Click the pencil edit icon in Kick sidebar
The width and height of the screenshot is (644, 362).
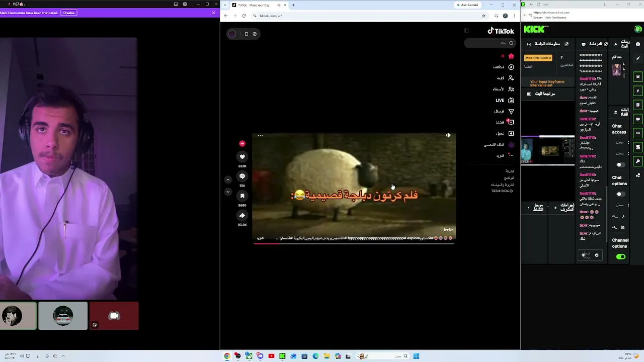[638, 58]
